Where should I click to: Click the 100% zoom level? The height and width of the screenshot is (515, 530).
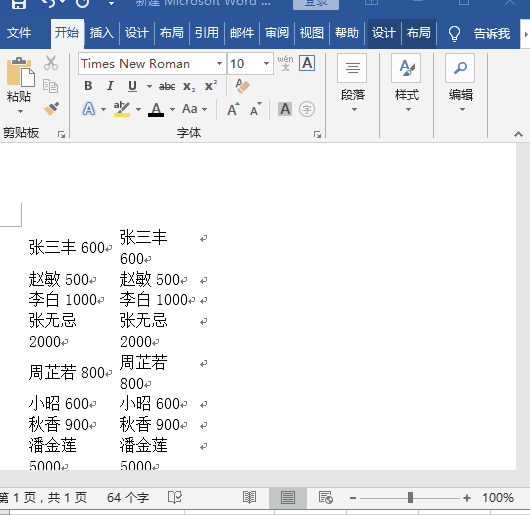coord(498,497)
